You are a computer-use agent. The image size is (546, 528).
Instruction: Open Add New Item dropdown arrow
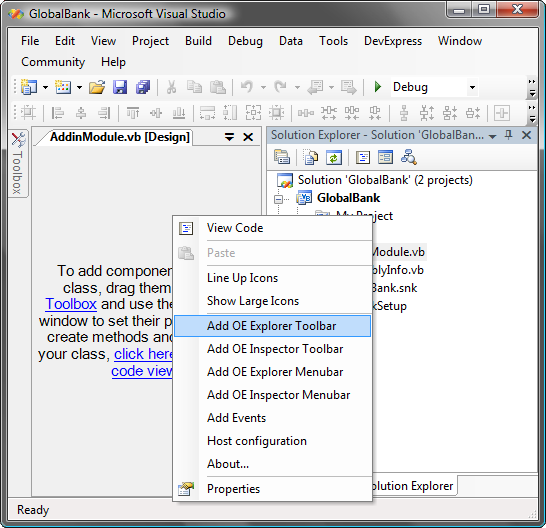(79, 87)
